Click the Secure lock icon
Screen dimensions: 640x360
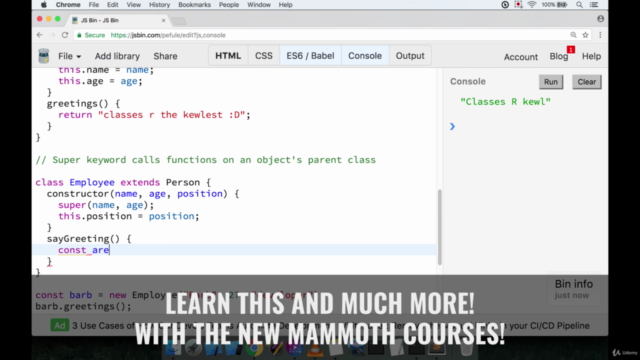(x=79, y=35)
